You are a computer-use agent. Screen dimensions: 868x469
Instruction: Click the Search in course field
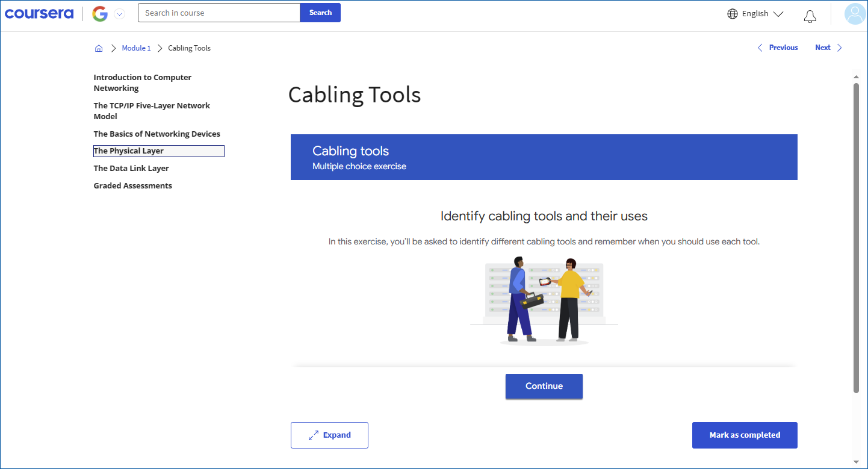[219, 13]
